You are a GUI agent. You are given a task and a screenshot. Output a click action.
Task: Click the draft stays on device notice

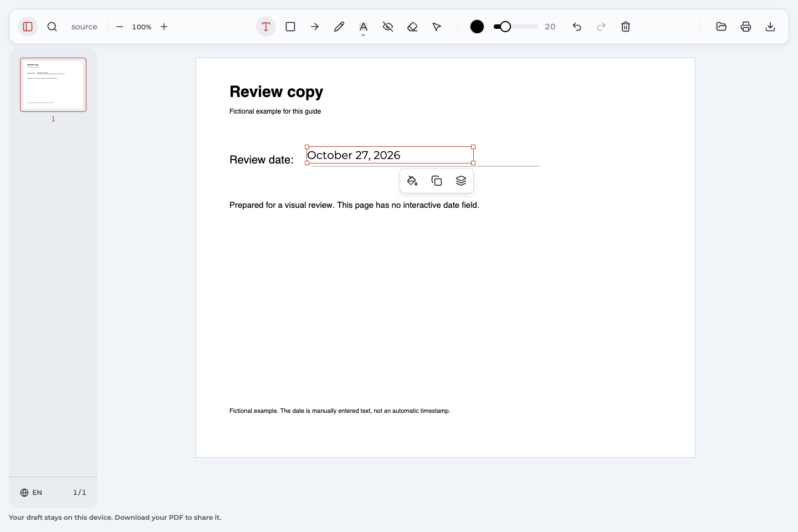[115, 518]
